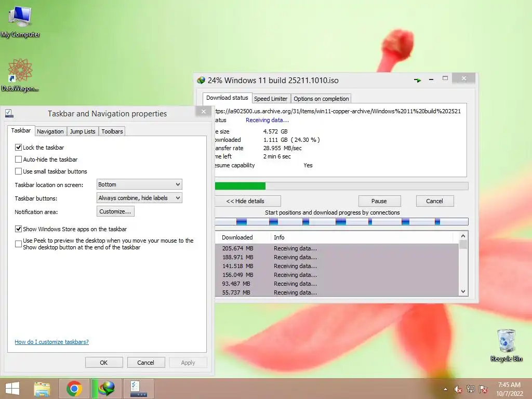Screen dimensions: 532x399
Task: Enable Auto-hide the taskbar
Action: point(19,159)
